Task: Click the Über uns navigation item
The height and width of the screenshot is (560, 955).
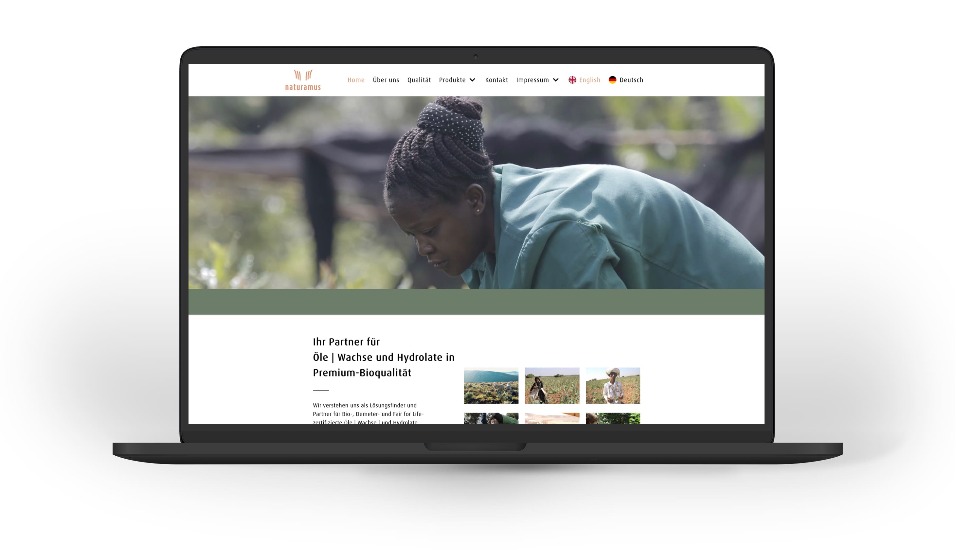Action: [386, 80]
